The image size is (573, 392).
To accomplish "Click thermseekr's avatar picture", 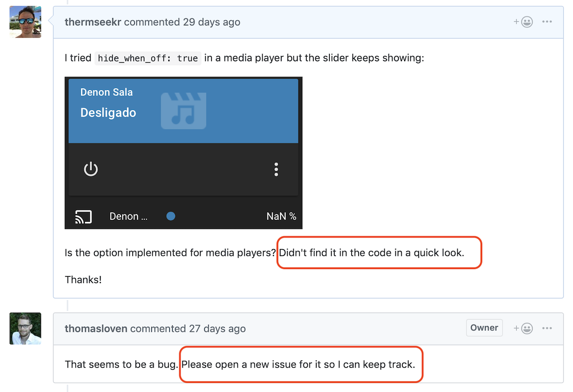I will click(x=25, y=21).
